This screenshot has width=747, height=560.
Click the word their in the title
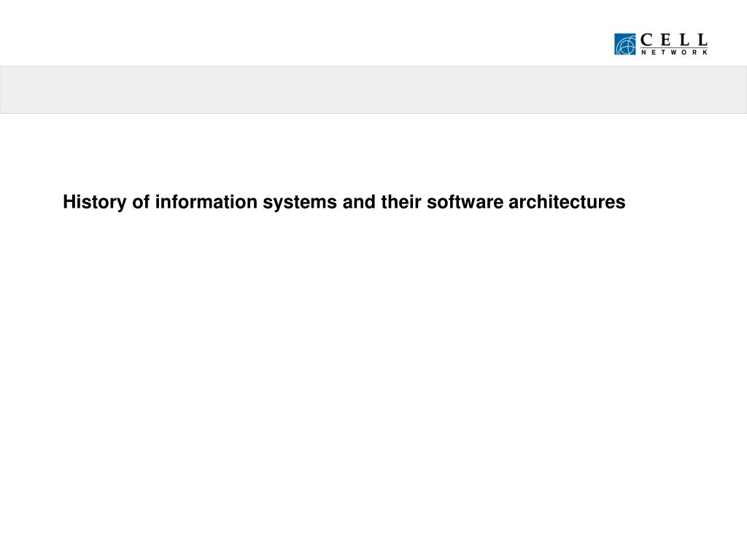point(401,201)
